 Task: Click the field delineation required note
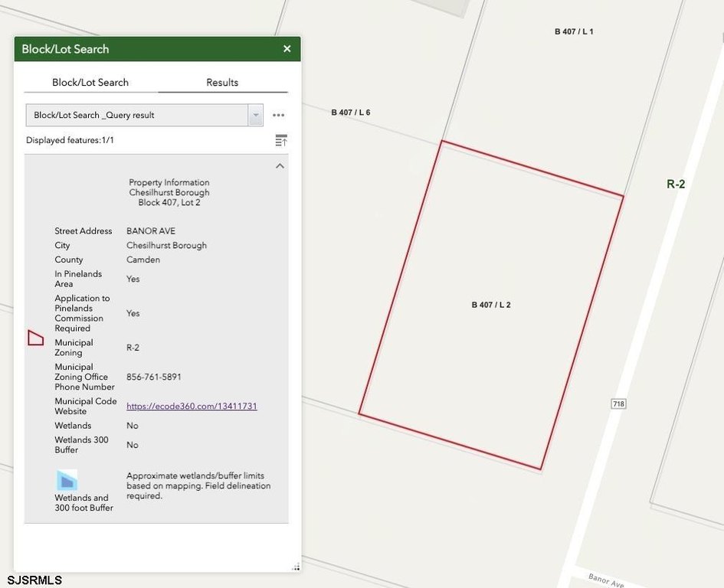(198, 485)
